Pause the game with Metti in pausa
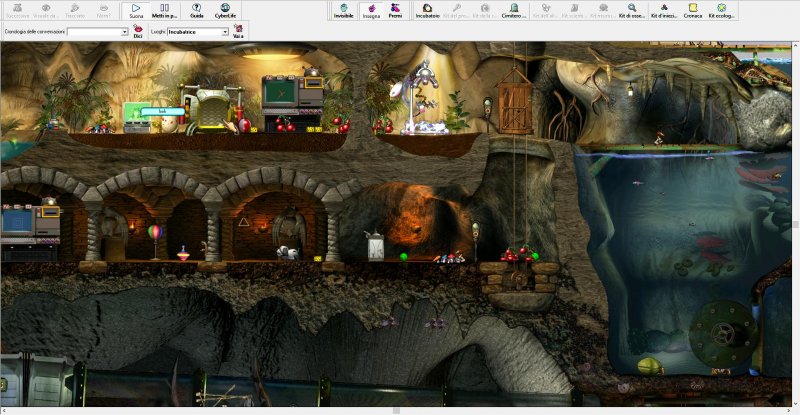The image size is (800, 415). 164,10
